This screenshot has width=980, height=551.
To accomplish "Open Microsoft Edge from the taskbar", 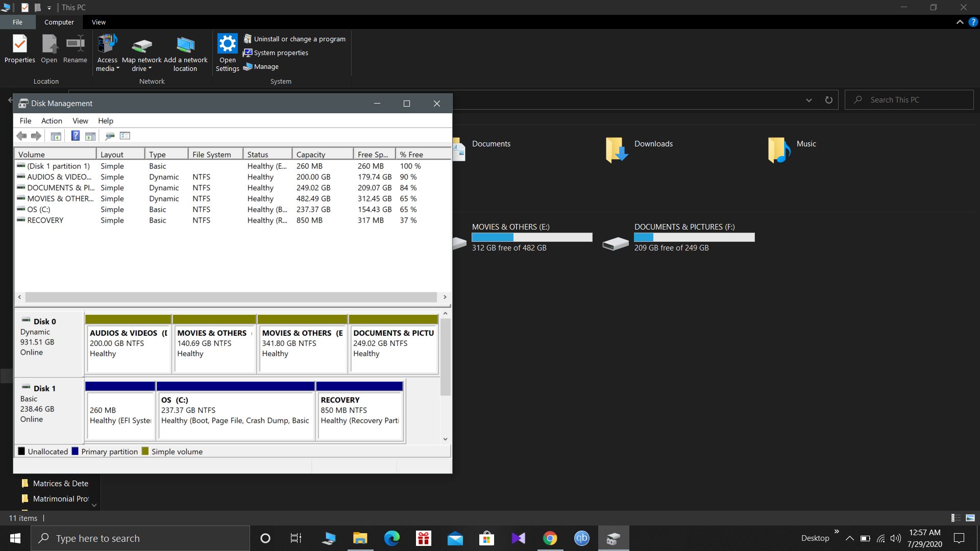I will point(391,538).
